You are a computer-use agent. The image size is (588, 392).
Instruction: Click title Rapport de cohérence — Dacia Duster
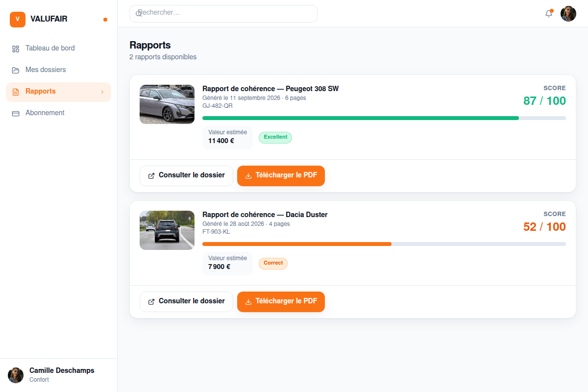pos(265,215)
